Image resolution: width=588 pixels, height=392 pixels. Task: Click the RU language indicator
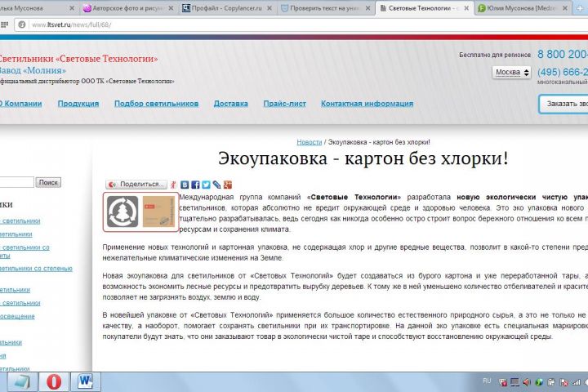[487, 381]
